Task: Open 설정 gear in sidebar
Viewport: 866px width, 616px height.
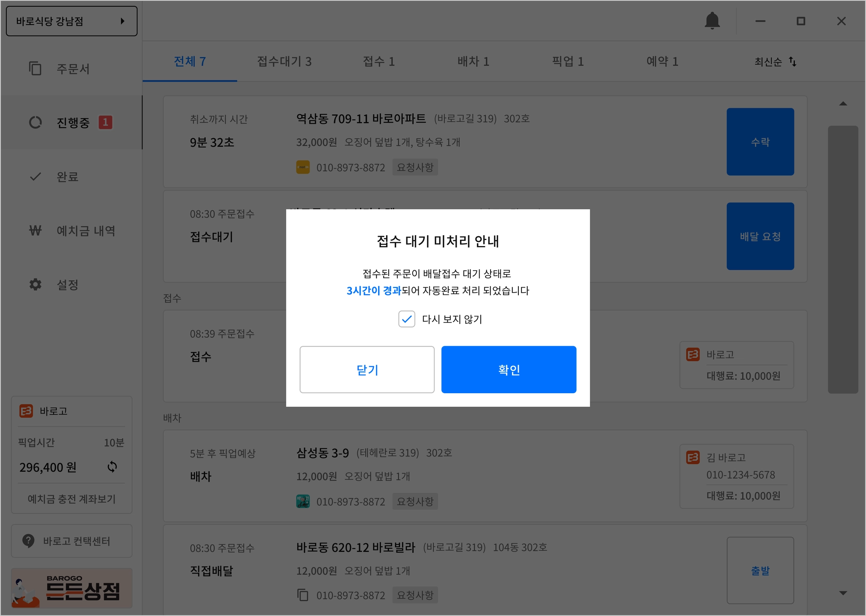Action: [x=36, y=285]
